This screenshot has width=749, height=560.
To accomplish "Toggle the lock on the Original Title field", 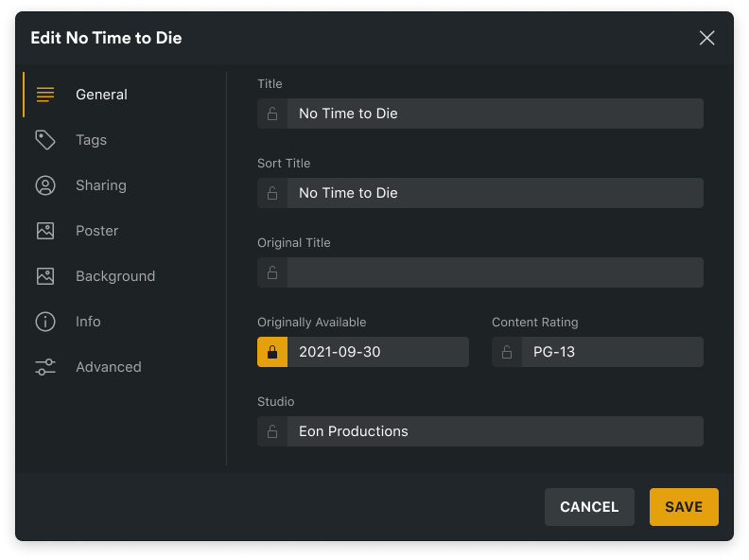I will (x=272, y=272).
